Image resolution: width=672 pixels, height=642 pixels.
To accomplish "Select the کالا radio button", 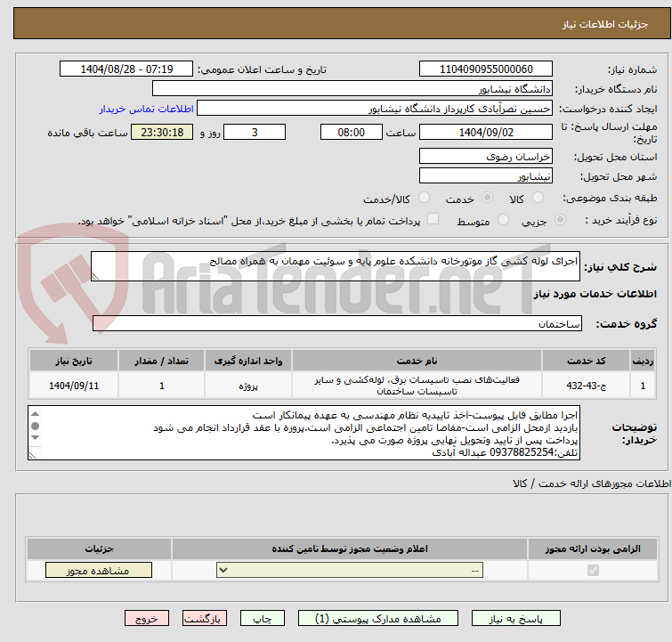I will [538, 198].
